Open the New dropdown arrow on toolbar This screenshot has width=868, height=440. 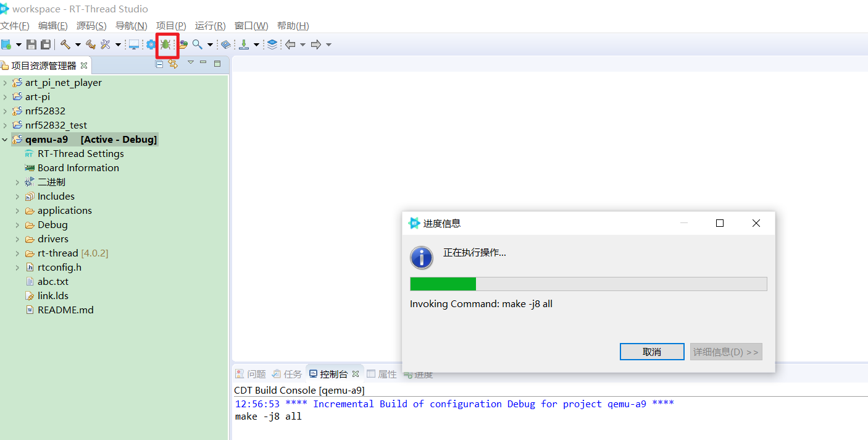(19, 44)
